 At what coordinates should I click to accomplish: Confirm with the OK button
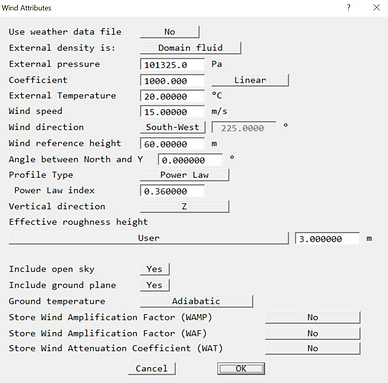coord(241,369)
